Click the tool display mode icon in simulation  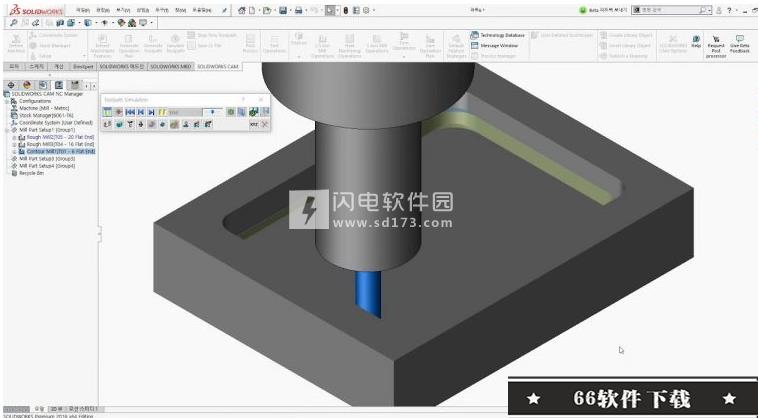[x=131, y=124]
